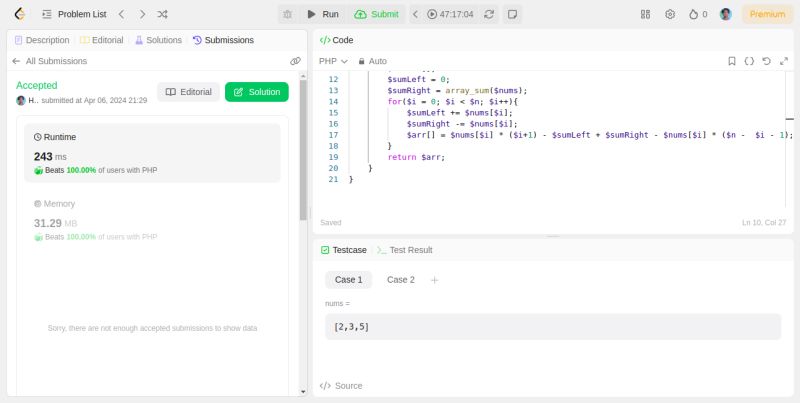Click the green Solution button
This screenshot has height=403, width=800.
256,92
